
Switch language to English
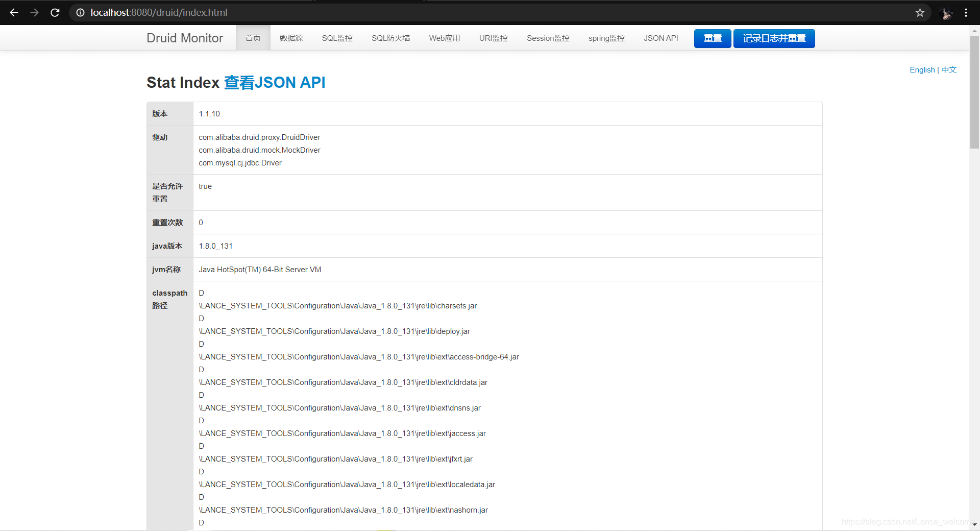coord(922,70)
